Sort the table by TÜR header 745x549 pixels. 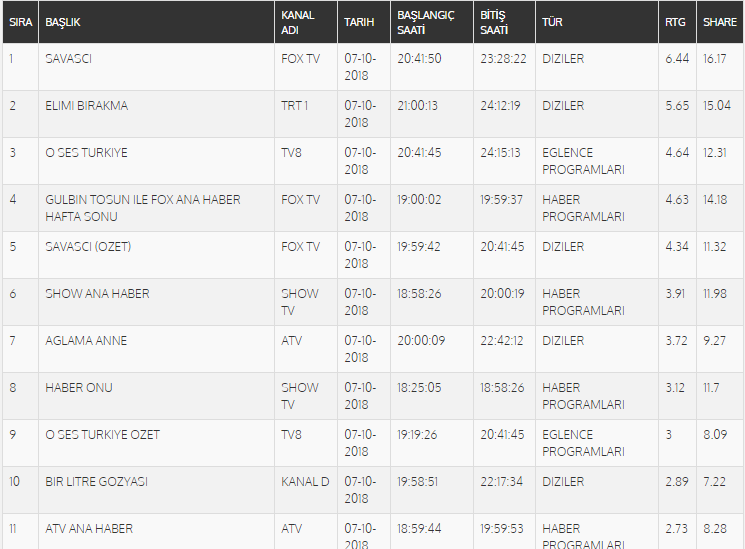point(552,21)
